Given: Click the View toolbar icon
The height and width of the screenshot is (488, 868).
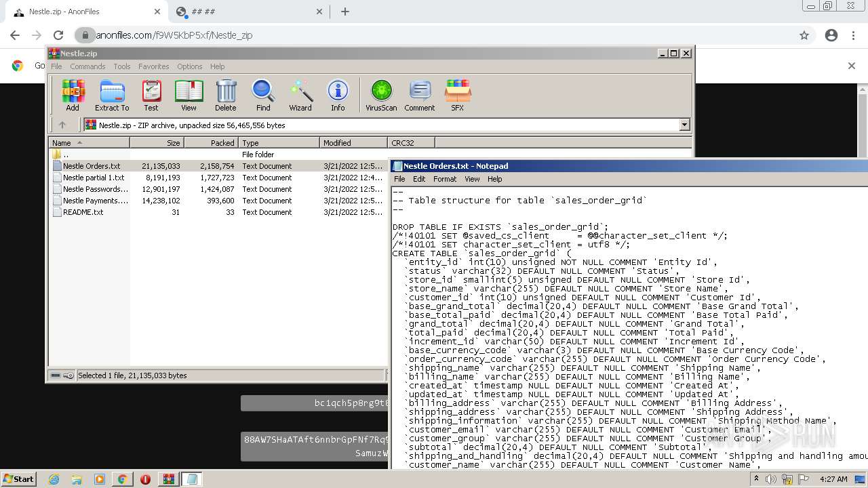Looking at the screenshot, I should [189, 96].
